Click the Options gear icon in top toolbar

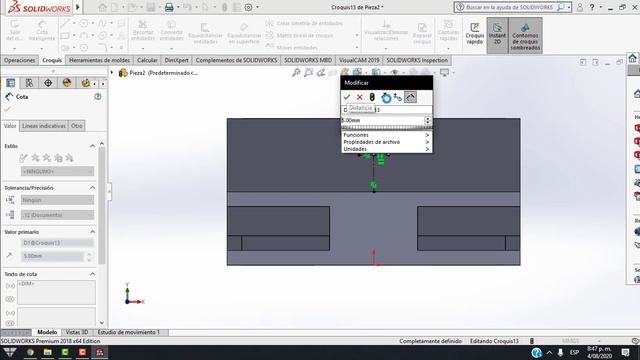[248, 7]
